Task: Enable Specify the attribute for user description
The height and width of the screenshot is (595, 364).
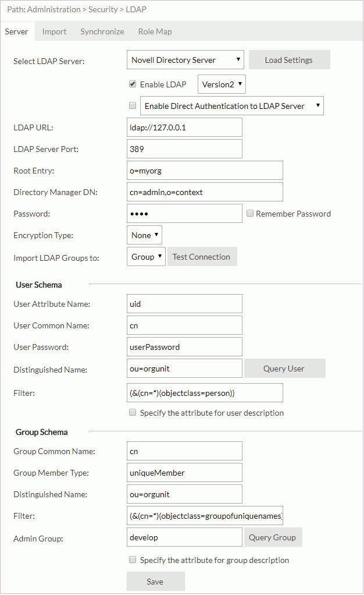Action: click(x=133, y=413)
